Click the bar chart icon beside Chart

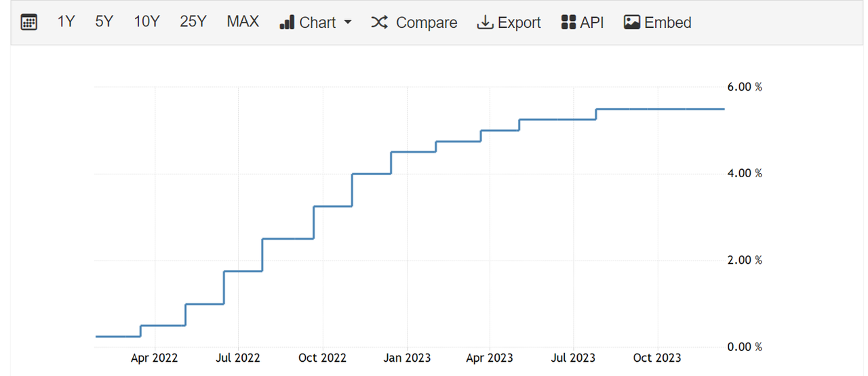pyautogui.click(x=287, y=22)
